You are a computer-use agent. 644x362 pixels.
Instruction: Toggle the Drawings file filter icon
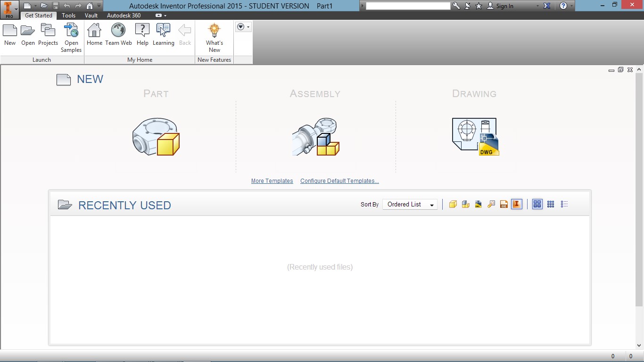pos(479,204)
